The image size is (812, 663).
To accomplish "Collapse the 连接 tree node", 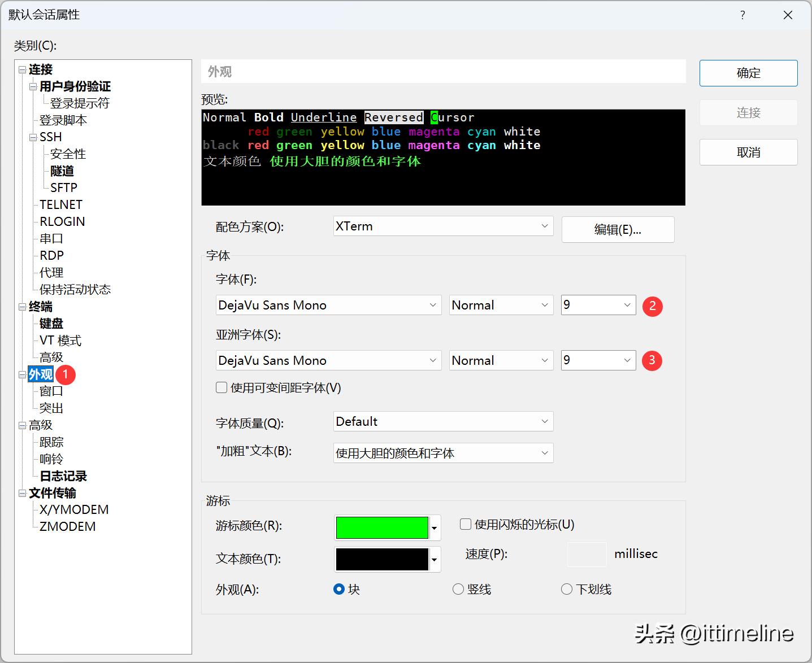I will point(22,69).
